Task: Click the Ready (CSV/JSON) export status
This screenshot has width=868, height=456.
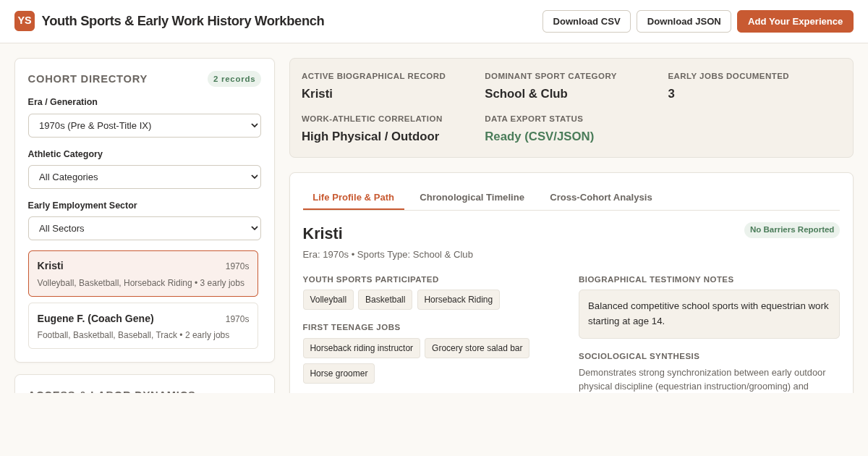Action: click(x=540, y=136)
